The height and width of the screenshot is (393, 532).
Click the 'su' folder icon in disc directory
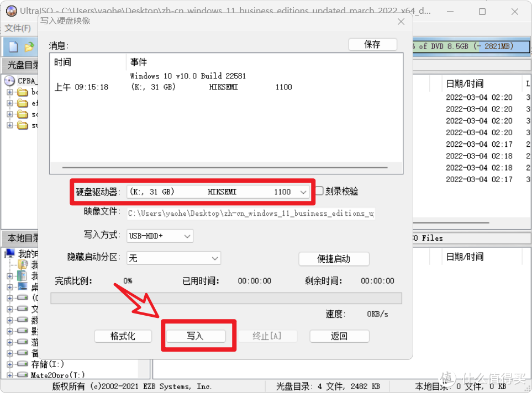[x=22, y=125]
